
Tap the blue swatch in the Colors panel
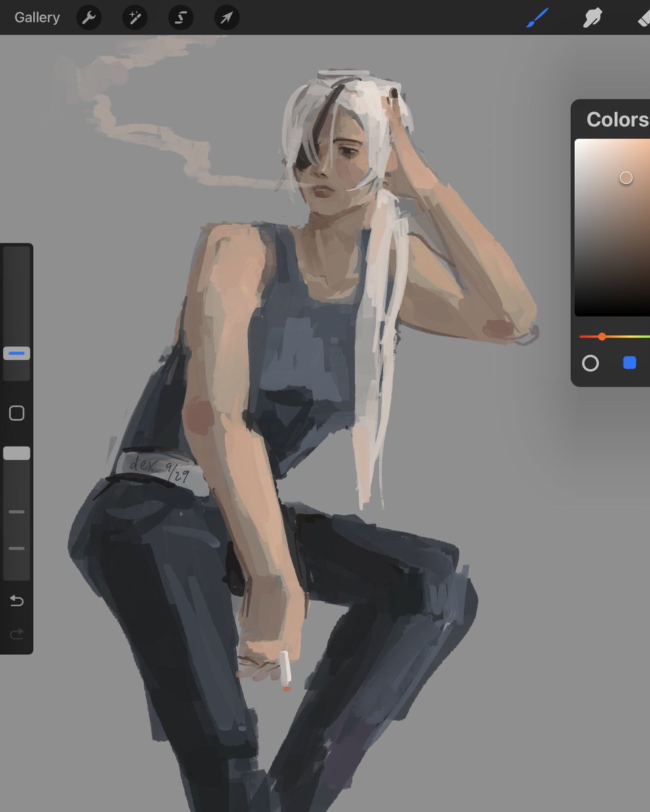[630, 363]
